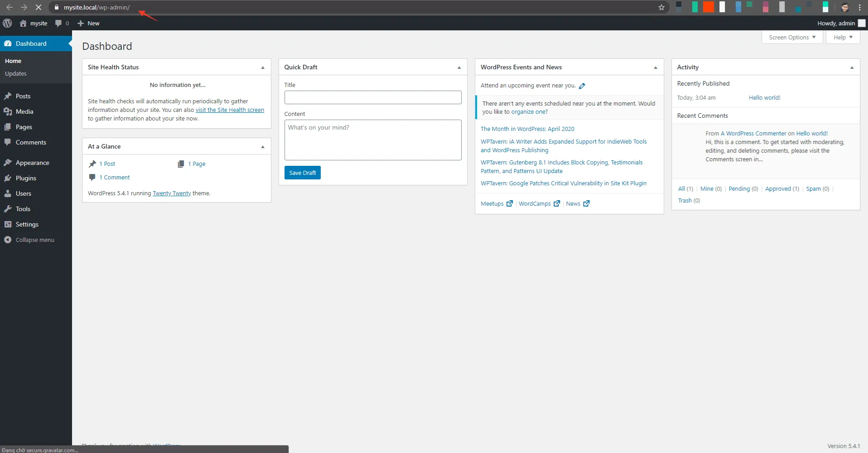Open the Twenty Twenty theme link
The image size is (868, 453).
click(172, 193)
